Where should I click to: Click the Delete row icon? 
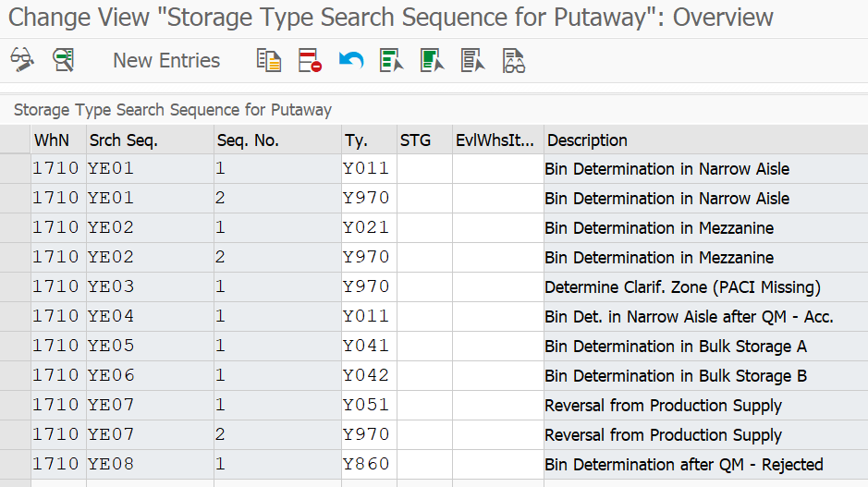pos(310,60)
